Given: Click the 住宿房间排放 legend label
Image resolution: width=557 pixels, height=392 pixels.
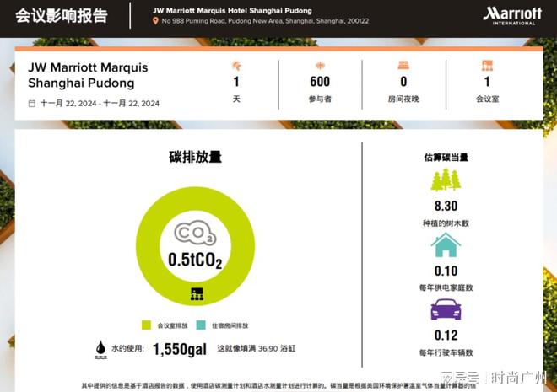Looking at the screenshot, I should (230, 325).
